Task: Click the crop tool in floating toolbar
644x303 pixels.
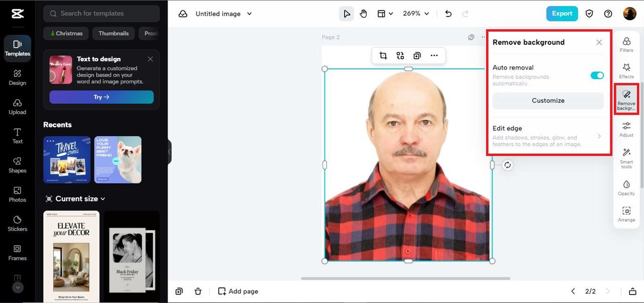Action: pyautogui.click(x=383, y=55)
